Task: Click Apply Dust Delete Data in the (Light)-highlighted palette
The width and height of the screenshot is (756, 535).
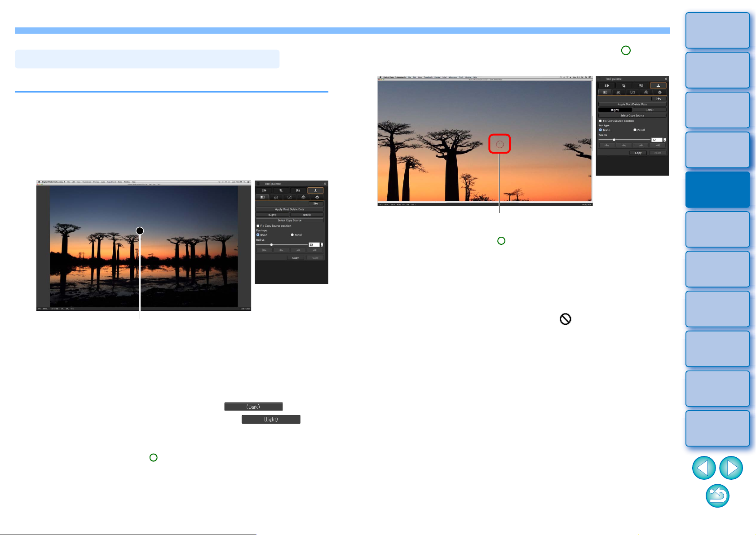Action: [x=632, y=104]
